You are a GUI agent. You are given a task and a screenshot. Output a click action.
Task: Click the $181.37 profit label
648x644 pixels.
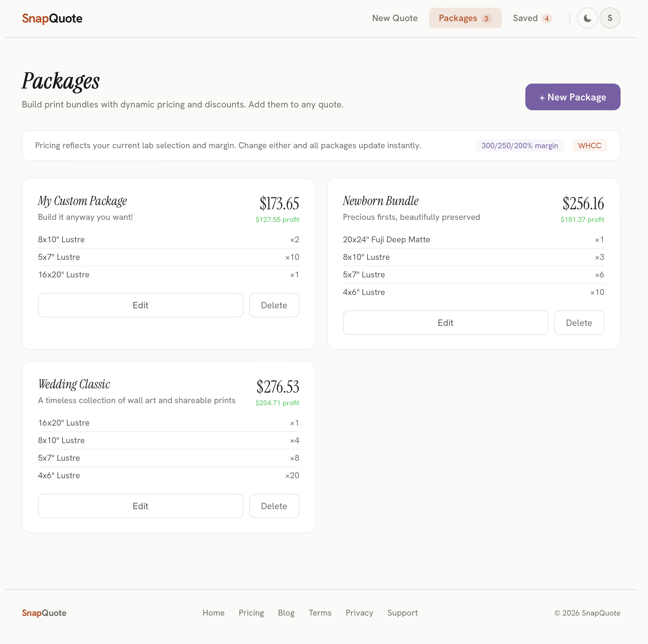point(582,219)
